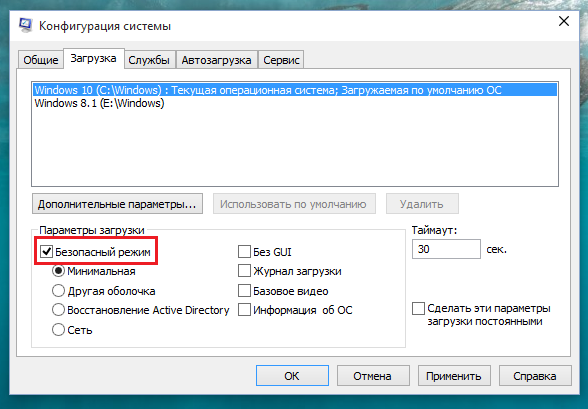Click the Удалить button

(x=422, y=204)
